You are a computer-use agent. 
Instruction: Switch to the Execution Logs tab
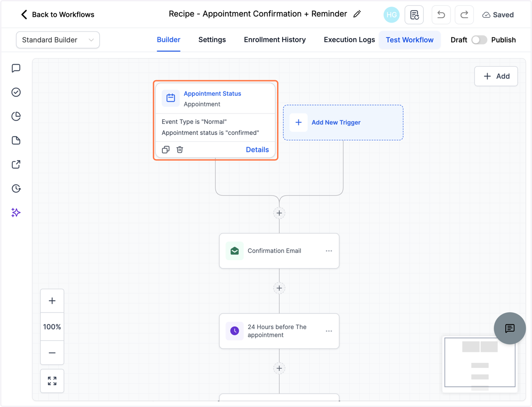[x=349, y=40]
